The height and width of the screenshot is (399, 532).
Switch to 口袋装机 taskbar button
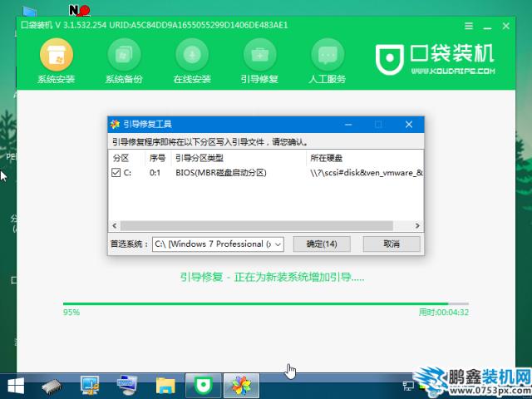(203, 386)
